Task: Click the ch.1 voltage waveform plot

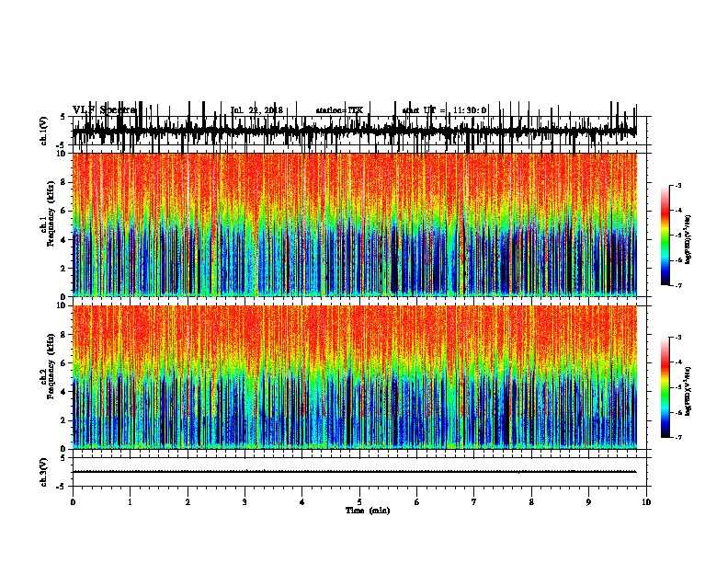Action: tap(354, 131)
